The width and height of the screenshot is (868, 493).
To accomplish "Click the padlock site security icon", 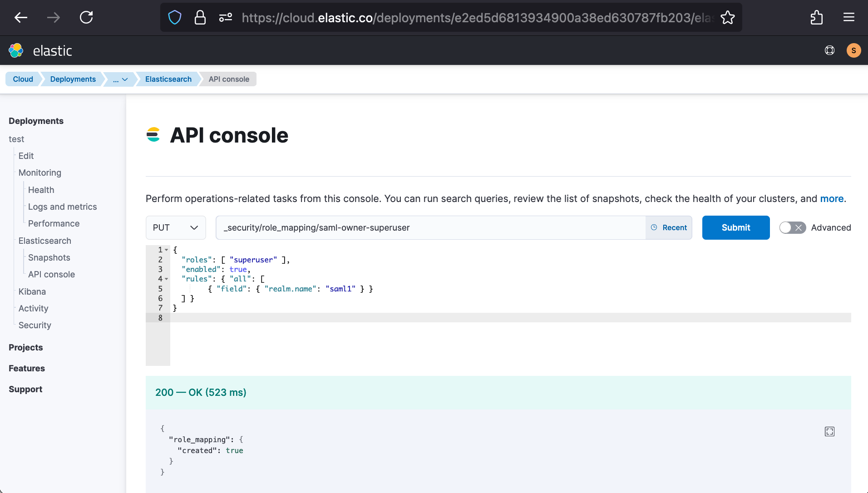I will pos(200,18).
